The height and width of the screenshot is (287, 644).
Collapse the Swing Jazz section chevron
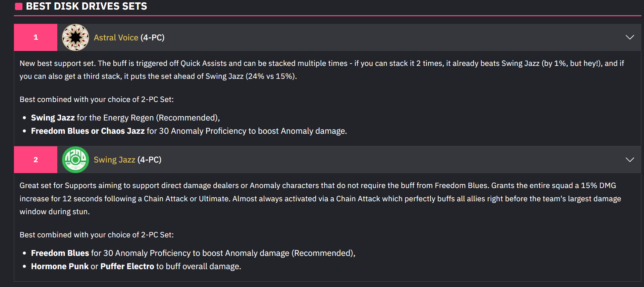tap(630, 160)
